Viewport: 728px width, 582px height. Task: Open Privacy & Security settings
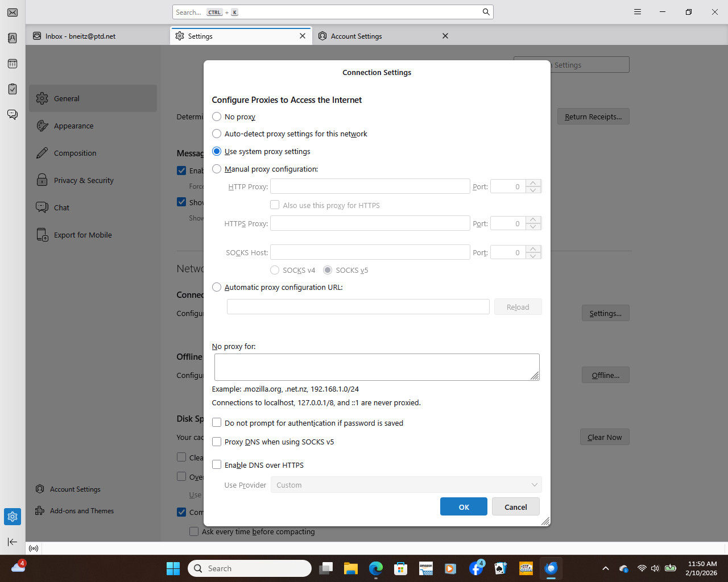(93, 180)
